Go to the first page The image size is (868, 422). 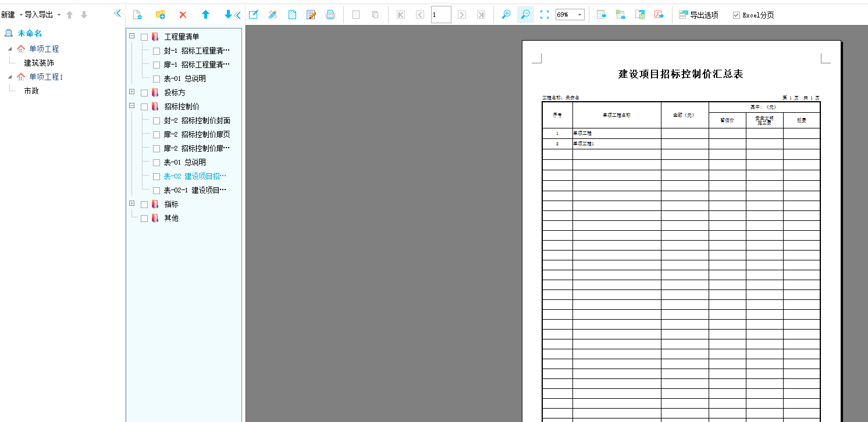click(400, 15)
